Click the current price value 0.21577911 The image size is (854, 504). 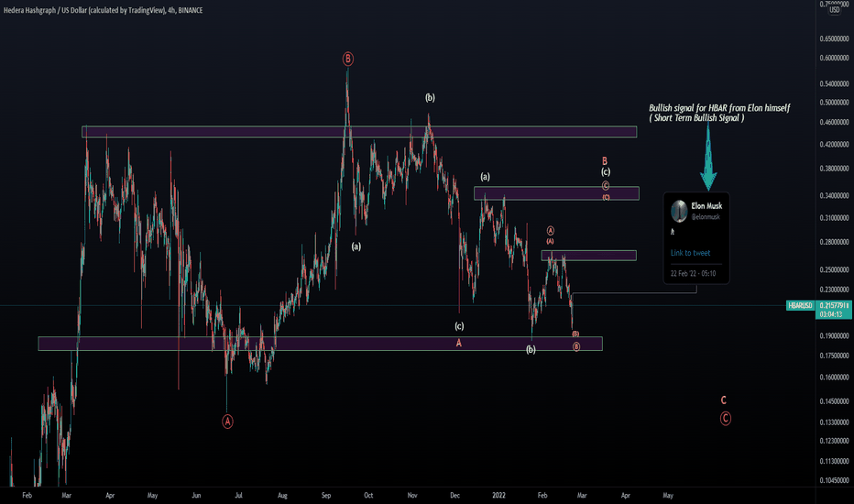[833, 305]
